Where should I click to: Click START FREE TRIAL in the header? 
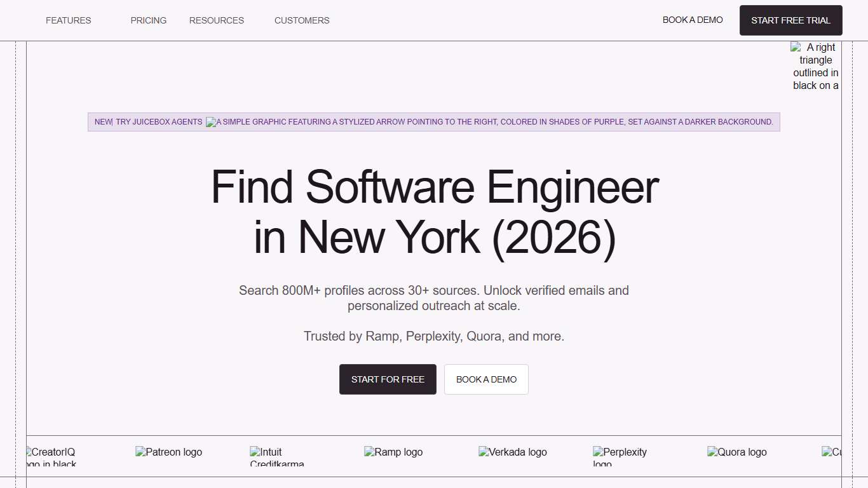click(790, 20)
